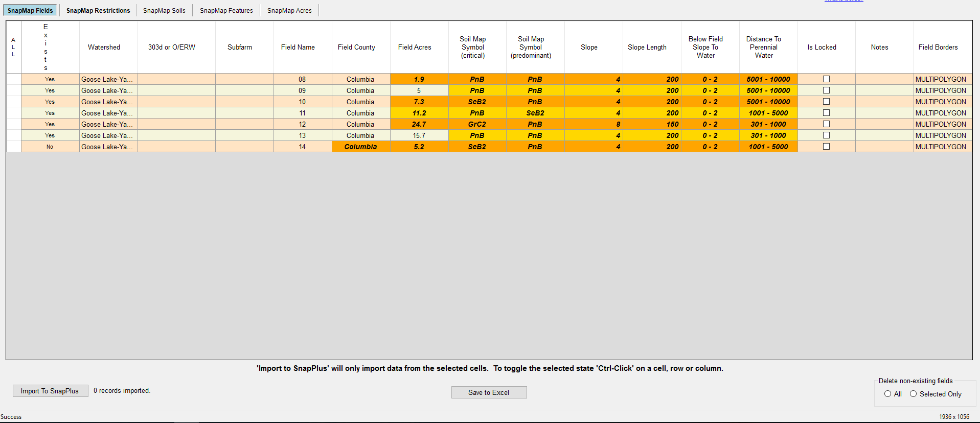980x423 pixels.
Task: Click predominant soil 'SeB2' cell for field 11
Action: (x=535, y=113)
